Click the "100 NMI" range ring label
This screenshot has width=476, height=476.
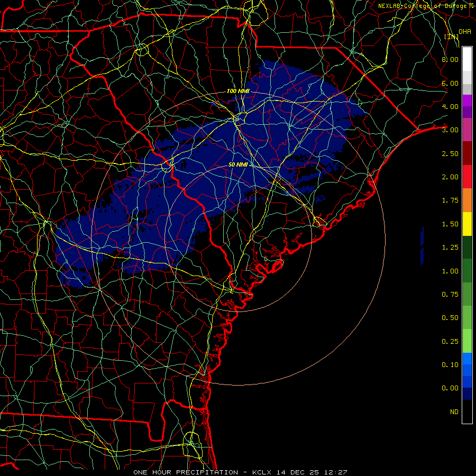(x=238, y=91)
